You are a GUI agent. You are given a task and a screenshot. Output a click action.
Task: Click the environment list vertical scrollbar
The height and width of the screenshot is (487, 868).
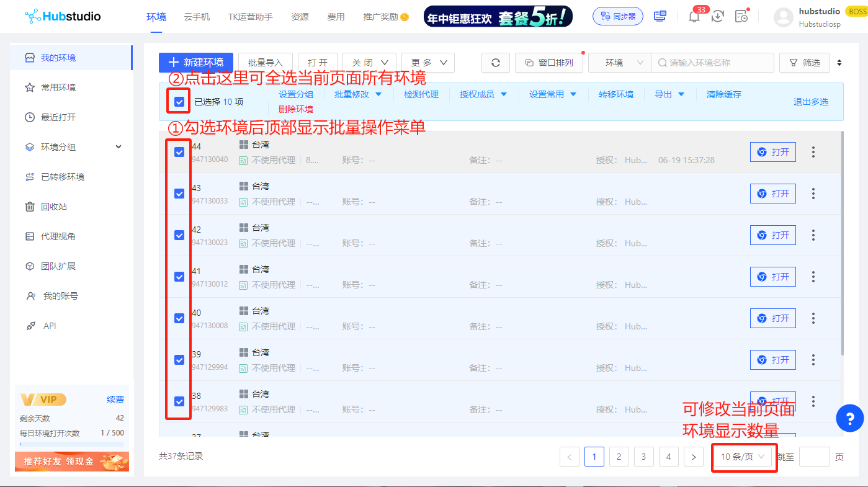(x=842, y=243)
